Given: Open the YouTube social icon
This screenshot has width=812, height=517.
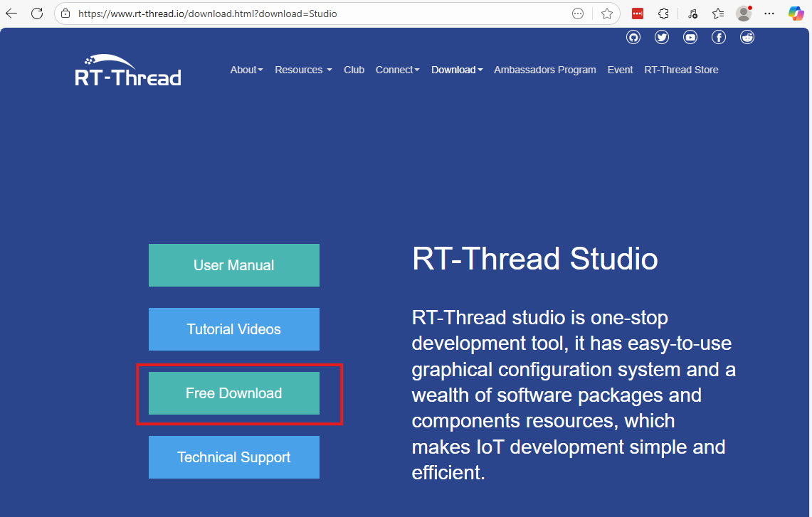Looking at the screenshot, I should tap(690, 37).
